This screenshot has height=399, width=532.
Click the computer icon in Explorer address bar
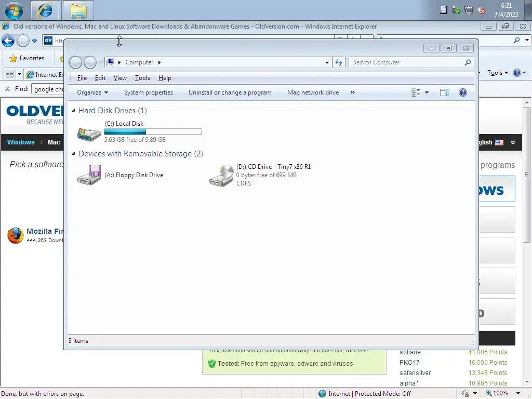(x=110, y=62)
